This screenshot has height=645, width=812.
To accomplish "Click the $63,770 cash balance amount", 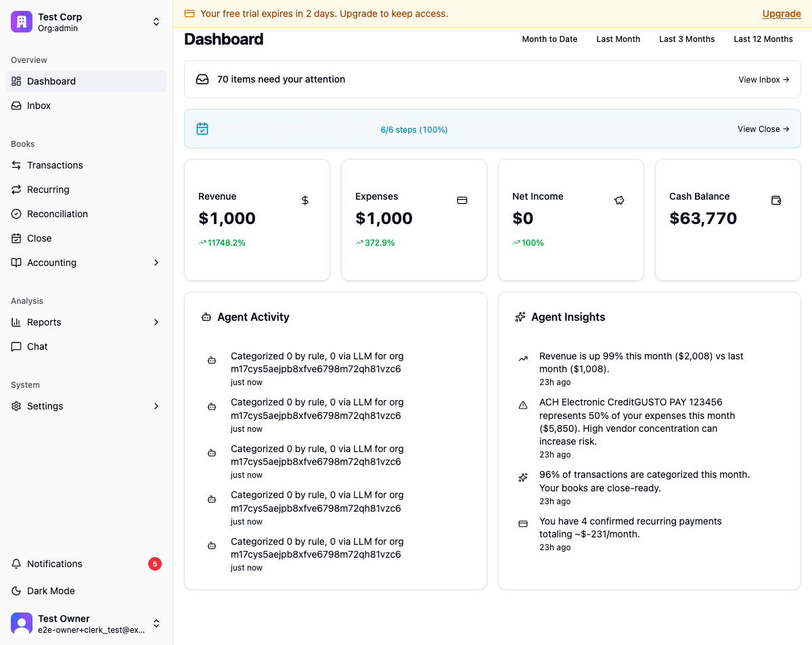I will (x=703, y=218).
